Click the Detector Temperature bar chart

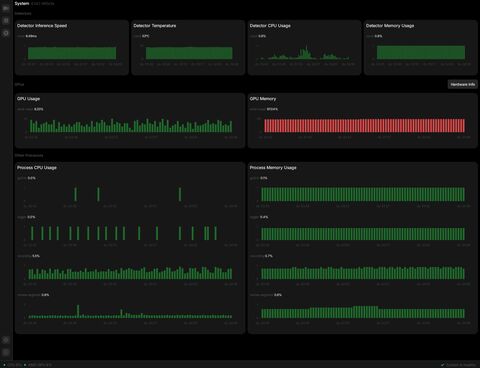[x=189, y=53]
